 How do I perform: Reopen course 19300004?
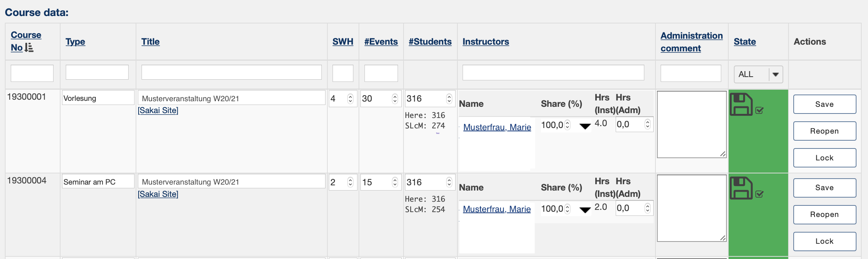[825, 215]
